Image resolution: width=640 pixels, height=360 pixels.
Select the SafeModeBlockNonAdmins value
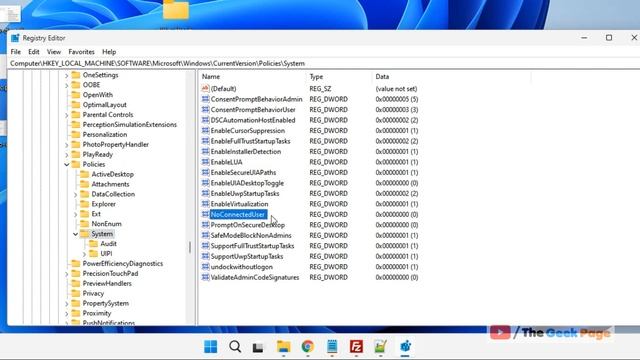click(x=251, y=236)
